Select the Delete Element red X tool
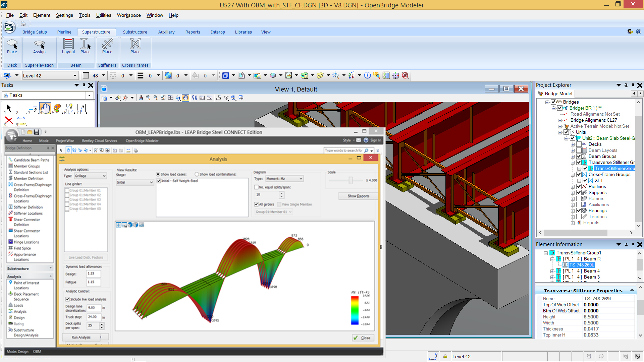The height and width of the screenshot is (362, 644). [x=9, y=121]
